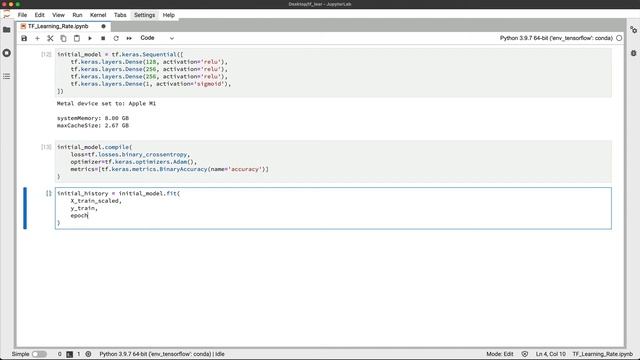Open the Help menu

click(169, 15)
